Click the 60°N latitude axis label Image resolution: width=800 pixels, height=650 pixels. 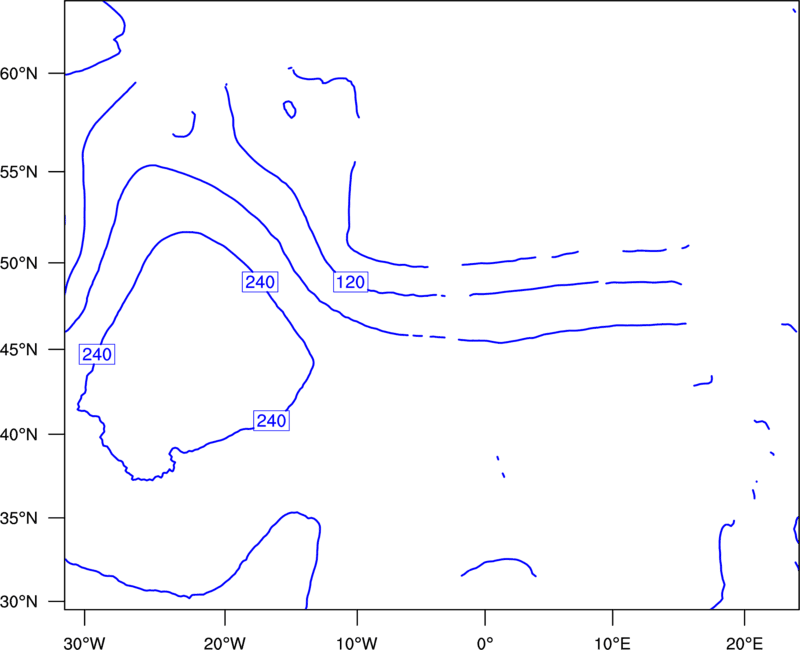19,74
